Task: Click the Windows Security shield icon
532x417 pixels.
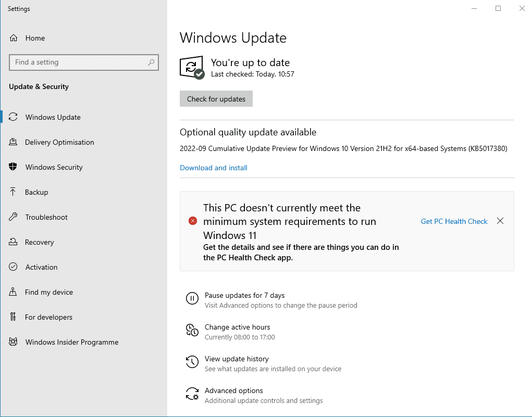Action: pyautogui.click(x=13, y=167)
